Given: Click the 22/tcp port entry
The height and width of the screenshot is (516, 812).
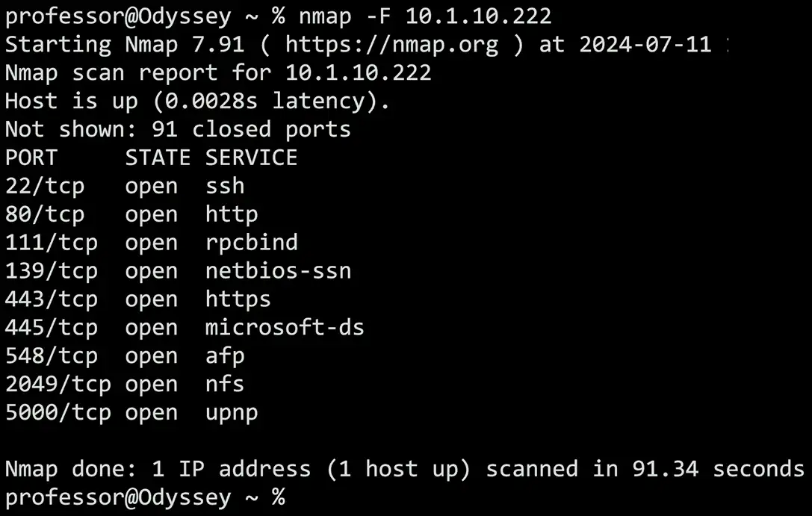Looking at the screenshot, I should [x=45, y=186].
